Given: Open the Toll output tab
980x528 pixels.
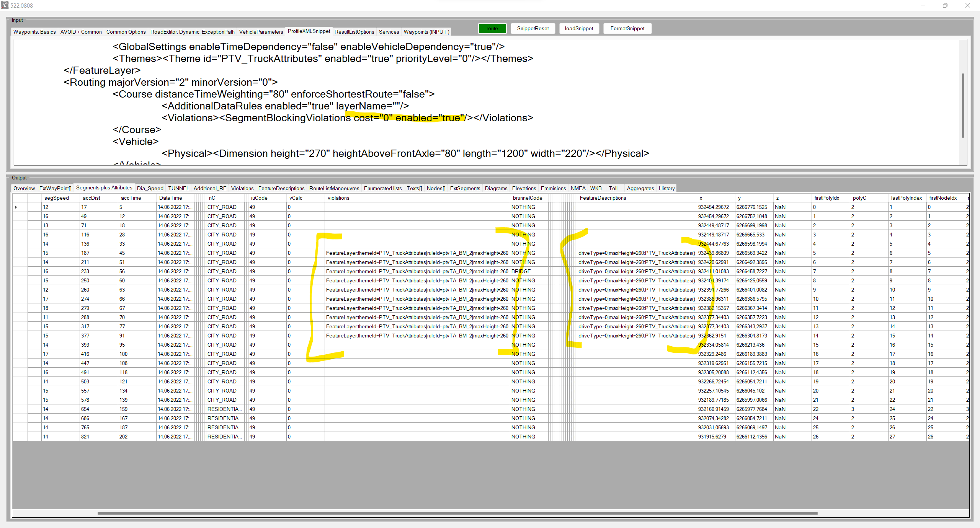Looking at the screenshot, I should point(613,188).
